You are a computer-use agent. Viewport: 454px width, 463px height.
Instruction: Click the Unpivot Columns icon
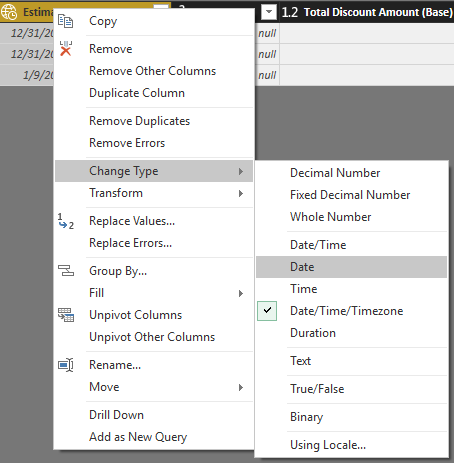pyautogui.click(x=66, y=315)
